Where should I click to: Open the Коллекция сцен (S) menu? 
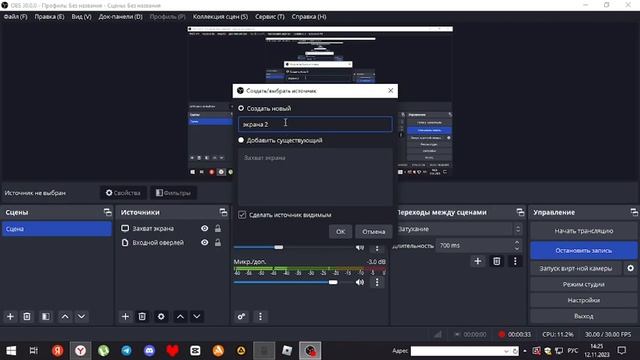[220, 17]
